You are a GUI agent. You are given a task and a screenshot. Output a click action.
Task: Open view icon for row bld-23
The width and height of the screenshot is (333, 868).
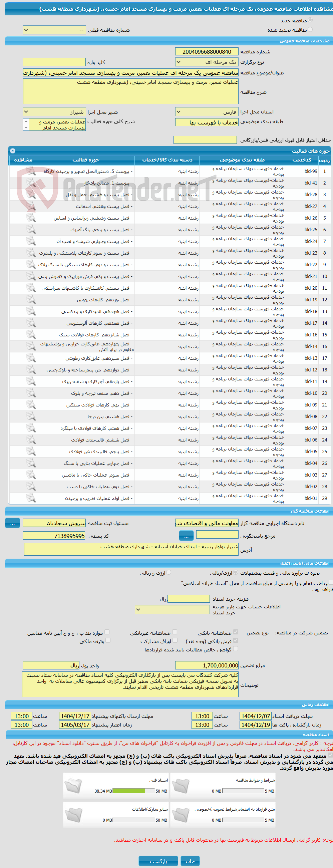click(31, 253)
